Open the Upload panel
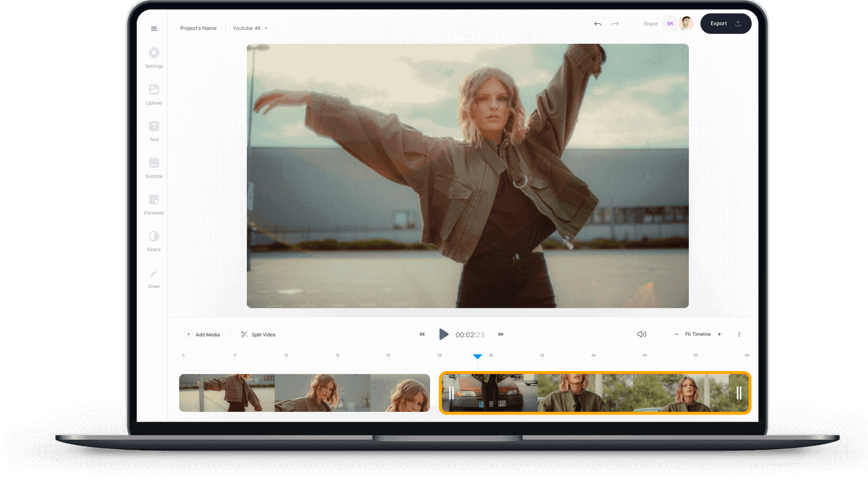 coord(154,94)
